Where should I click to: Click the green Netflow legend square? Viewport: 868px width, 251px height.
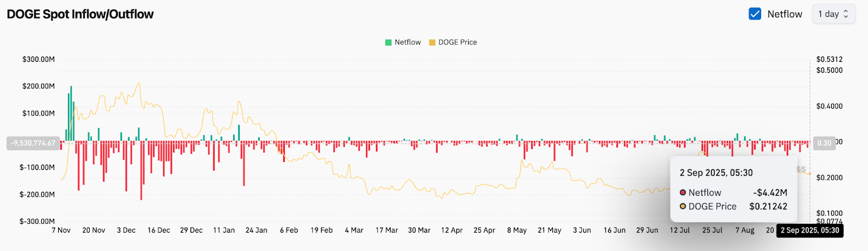(388, 42)
